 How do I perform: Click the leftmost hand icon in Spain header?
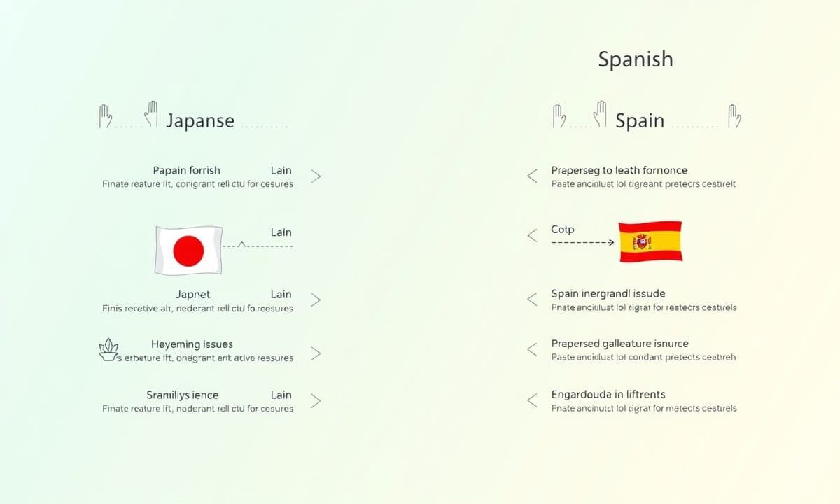pos(559,116)
